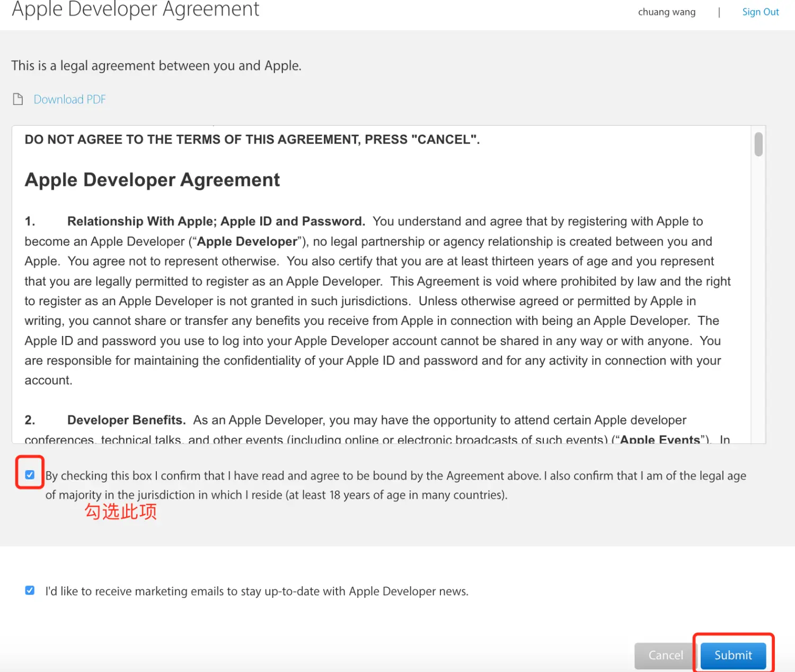The width and height of the screenshot is (795, 672).
Task: Click the Submit button
Action: [733, 656]
